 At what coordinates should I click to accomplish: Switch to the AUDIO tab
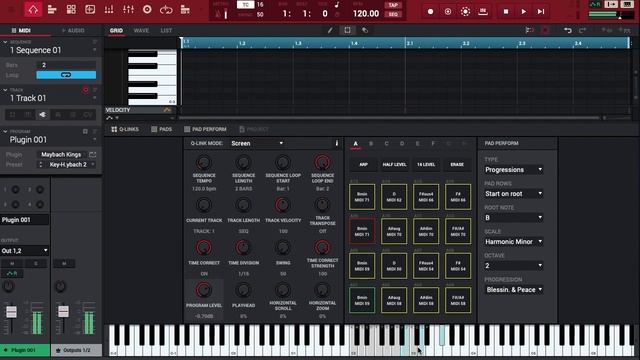tap(73, 30)
